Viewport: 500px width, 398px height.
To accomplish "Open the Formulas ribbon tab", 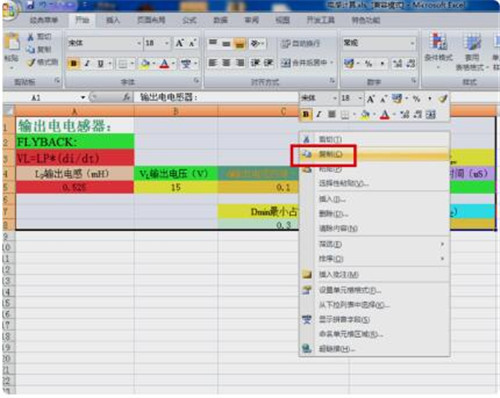I will (189, 20).
